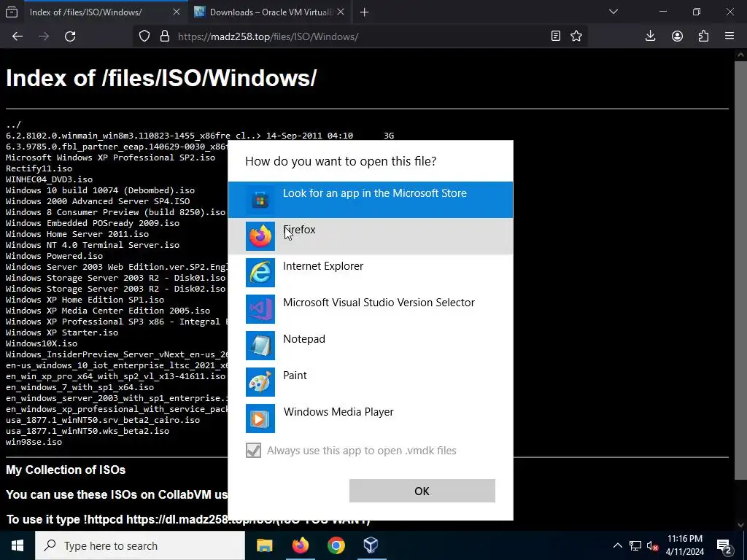Open usa_1877.1_winNT50.srv_beta2_cairo.iso link
The height and width of the screenshot is (560, 747).
(x=102, y=421)
